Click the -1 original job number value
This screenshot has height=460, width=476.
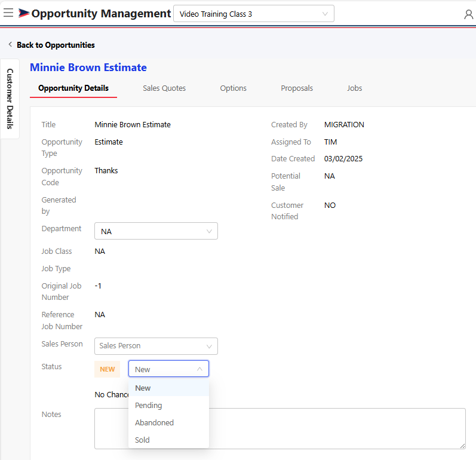98,286
